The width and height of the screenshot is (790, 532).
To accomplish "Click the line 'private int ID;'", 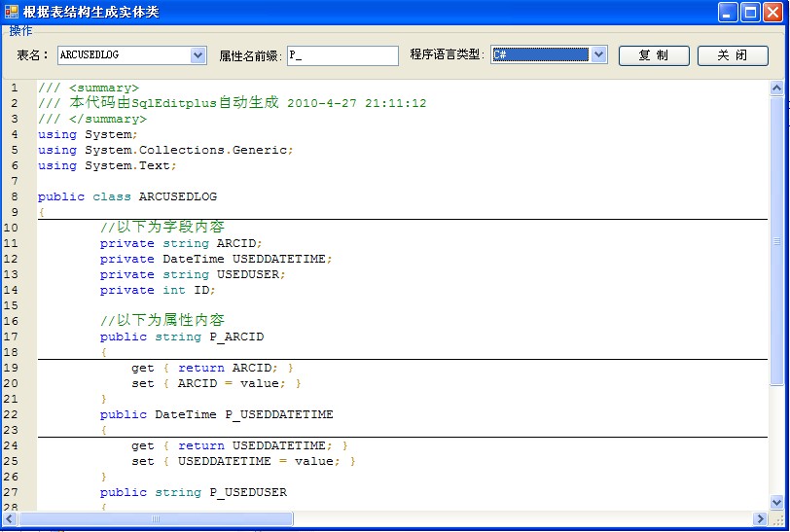I will pos(158,290).
